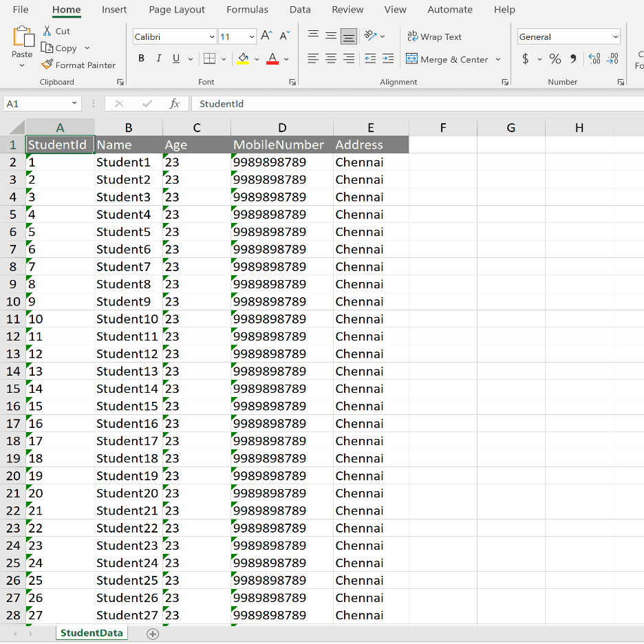Viewport: 644px width, 644px height.
Task: Switch to the View tab
Action: (x=395, y=10)
